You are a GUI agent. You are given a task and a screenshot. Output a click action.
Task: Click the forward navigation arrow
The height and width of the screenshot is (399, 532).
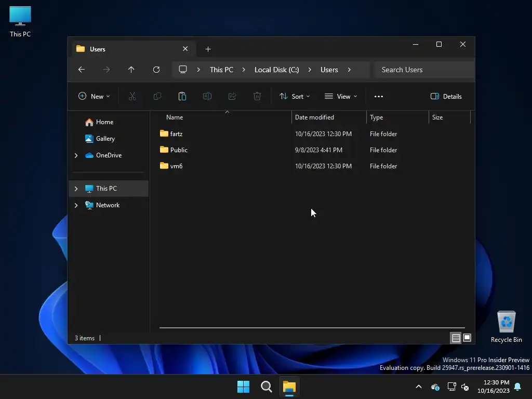107,70
